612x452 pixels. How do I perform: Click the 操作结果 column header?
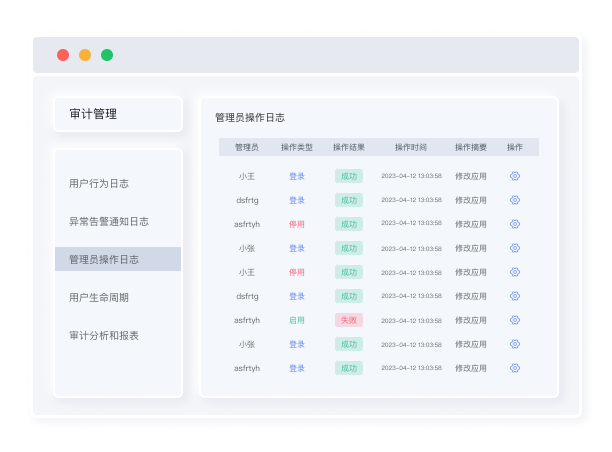click(x=349, y=147)
